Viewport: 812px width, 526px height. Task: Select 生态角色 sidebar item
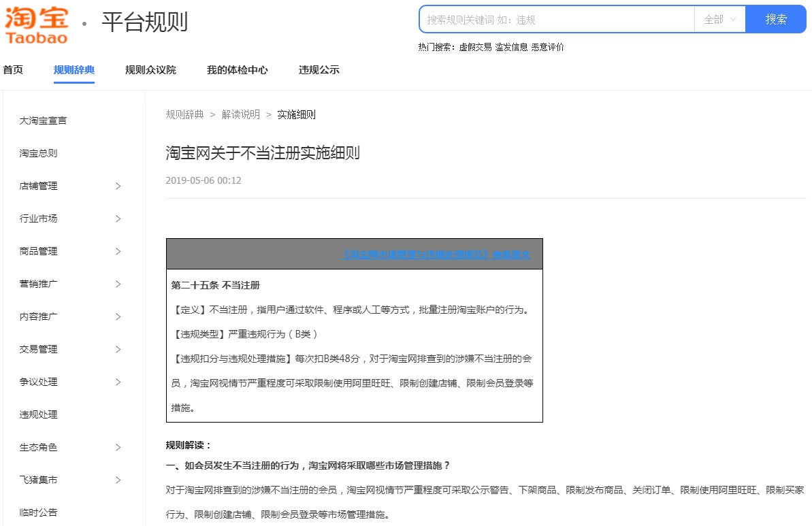pos(38,447)
